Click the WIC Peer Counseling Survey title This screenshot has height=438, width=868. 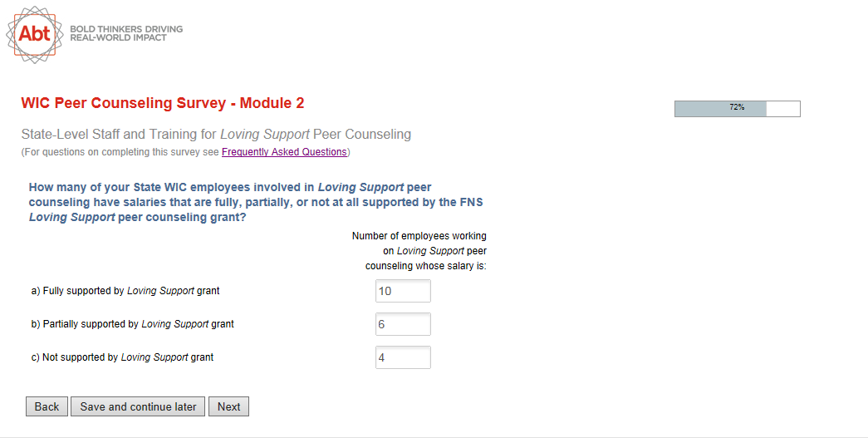click(162, 103)
